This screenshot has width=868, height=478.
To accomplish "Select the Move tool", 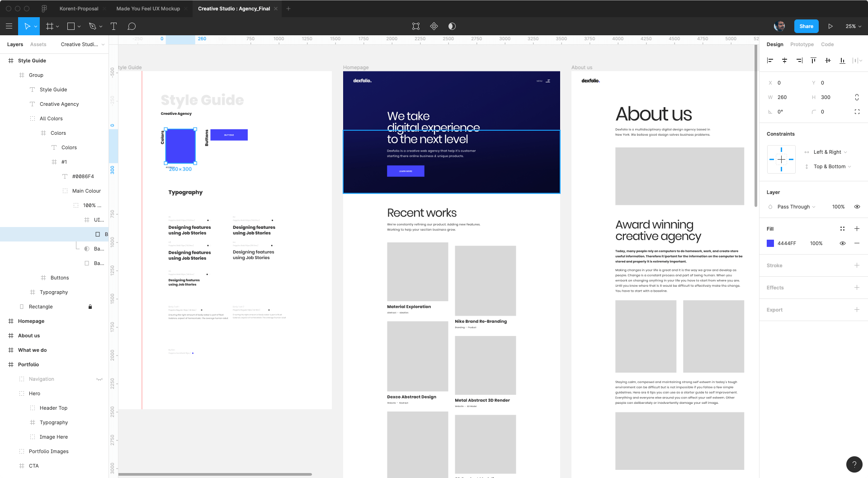I will 27,26.
